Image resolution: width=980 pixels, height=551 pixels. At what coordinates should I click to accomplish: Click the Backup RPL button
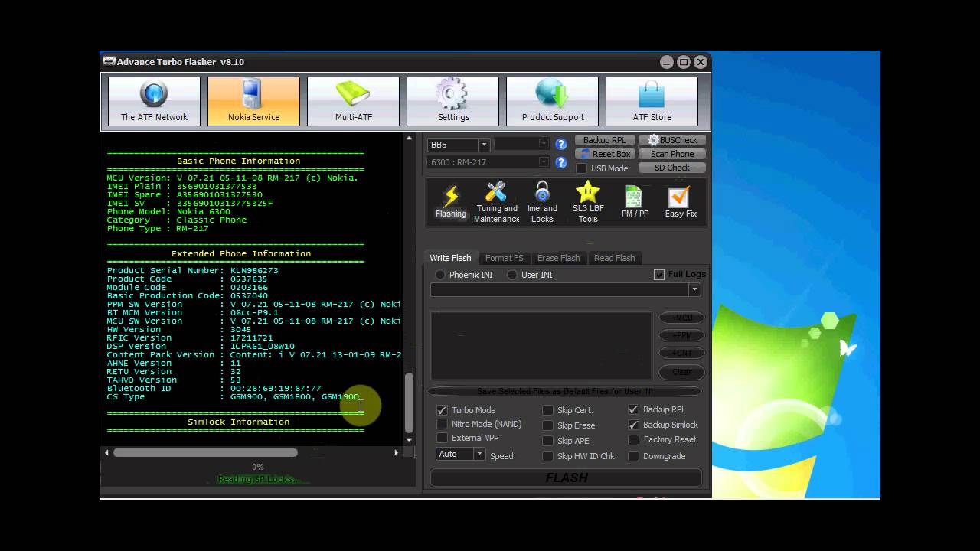(604, 140)
